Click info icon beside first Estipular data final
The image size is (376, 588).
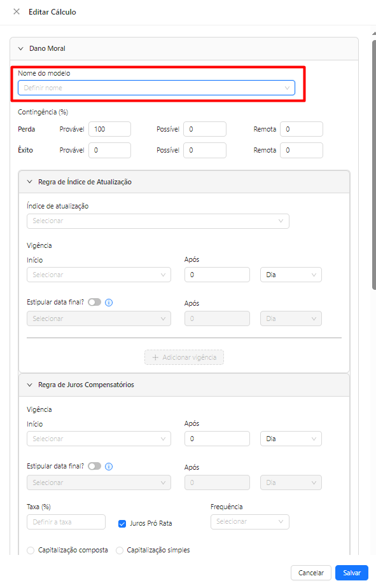(109, 302)
